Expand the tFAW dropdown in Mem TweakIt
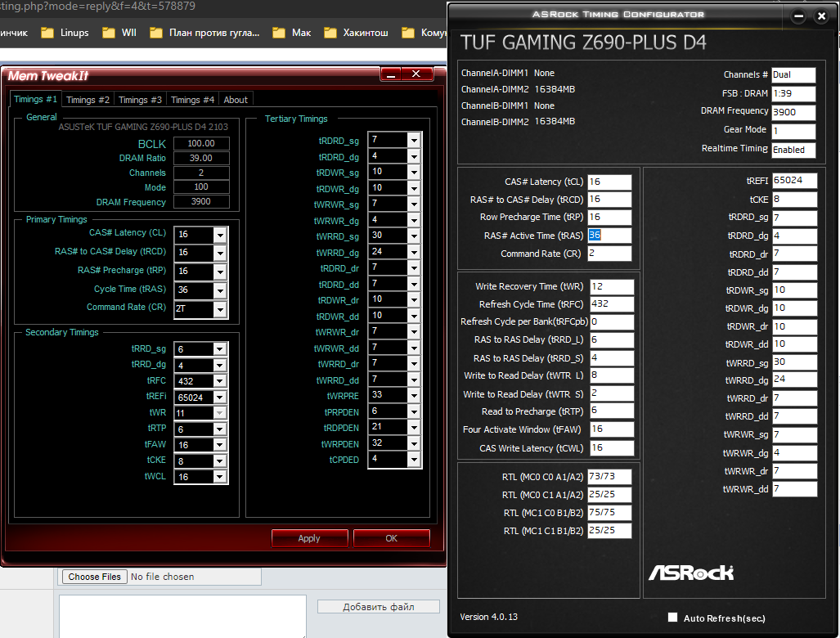The image size is (840, 638). click(220, 445)
